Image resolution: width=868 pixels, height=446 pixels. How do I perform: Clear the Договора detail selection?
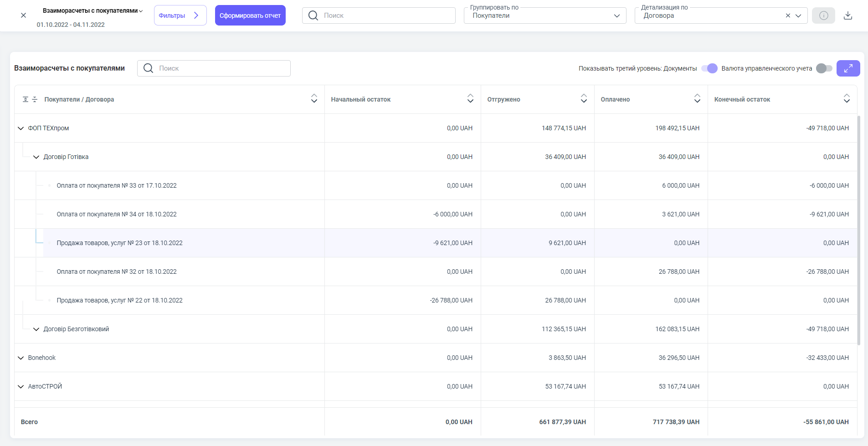[788, 15]
